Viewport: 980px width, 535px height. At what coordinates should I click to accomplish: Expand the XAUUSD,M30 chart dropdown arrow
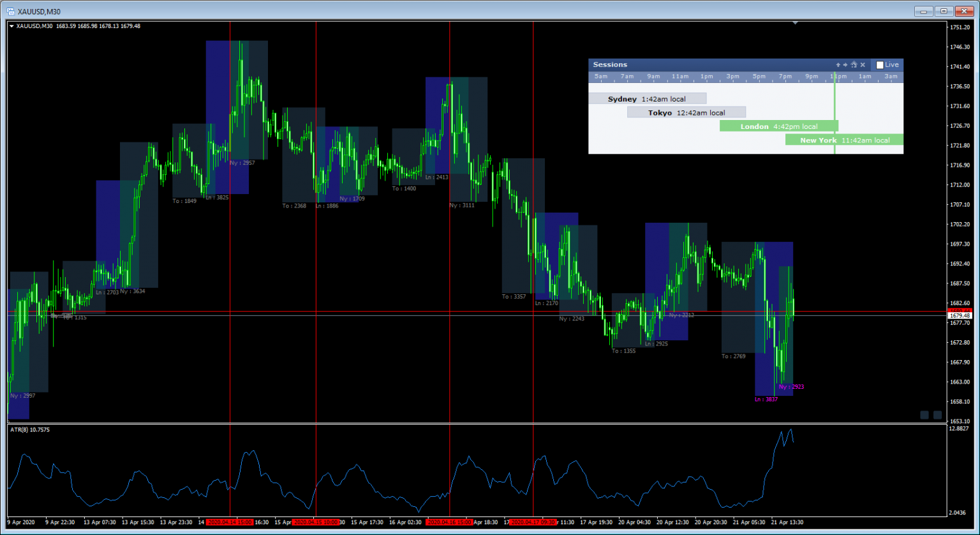[x=11, y=26]
